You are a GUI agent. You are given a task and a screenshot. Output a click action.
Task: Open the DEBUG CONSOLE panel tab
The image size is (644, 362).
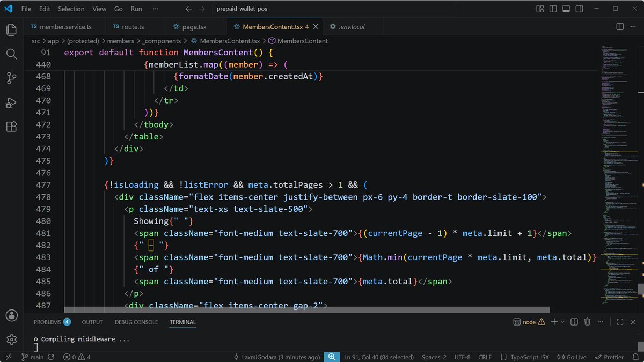pyautogui.click(x=136, y=322)
